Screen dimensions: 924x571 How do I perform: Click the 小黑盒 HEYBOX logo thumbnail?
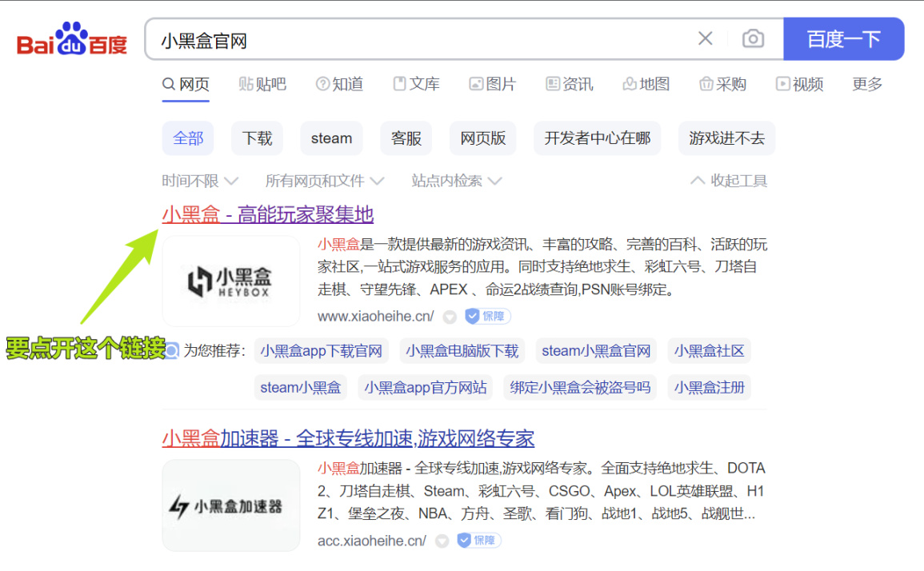pyautogui.click(x=231, y=281)
